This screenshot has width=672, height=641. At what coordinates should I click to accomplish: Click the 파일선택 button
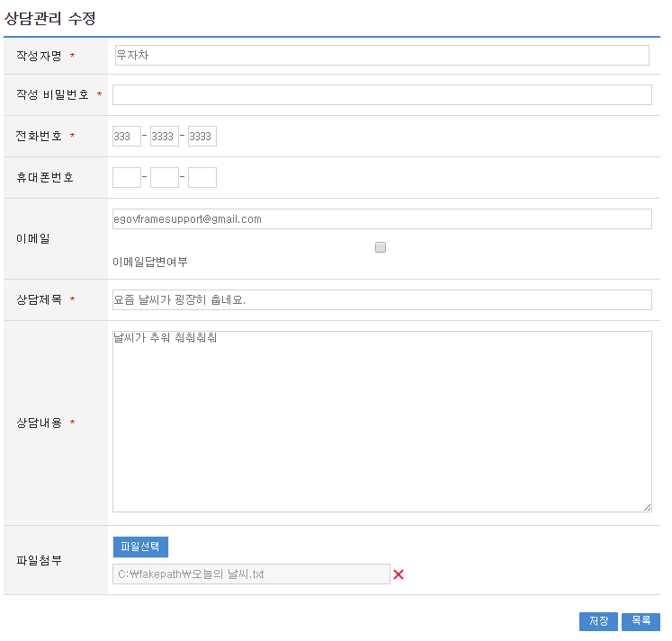coord(140,547)
